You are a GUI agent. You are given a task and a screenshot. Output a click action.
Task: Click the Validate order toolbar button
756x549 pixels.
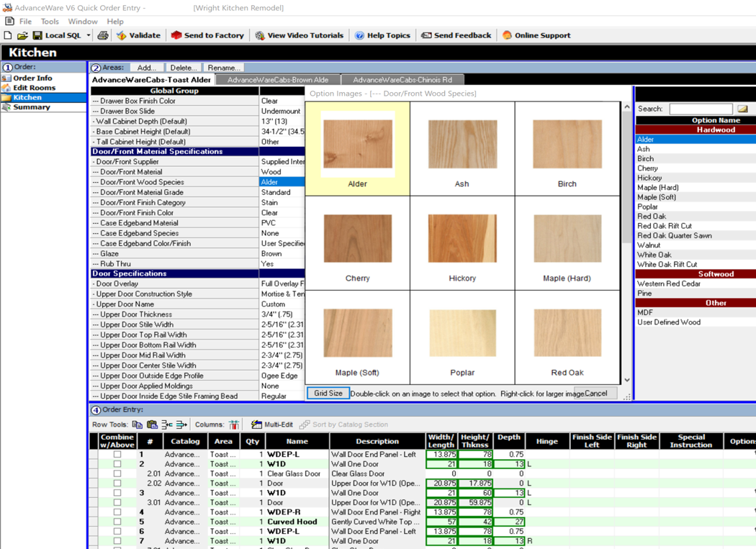(x=138, y=35)
